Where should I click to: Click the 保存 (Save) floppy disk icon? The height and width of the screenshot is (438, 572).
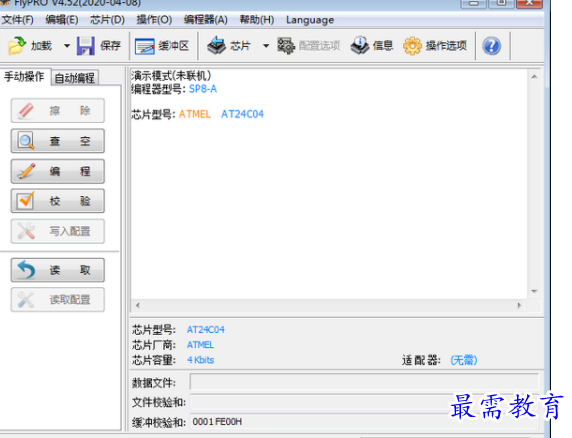(86, 46)
